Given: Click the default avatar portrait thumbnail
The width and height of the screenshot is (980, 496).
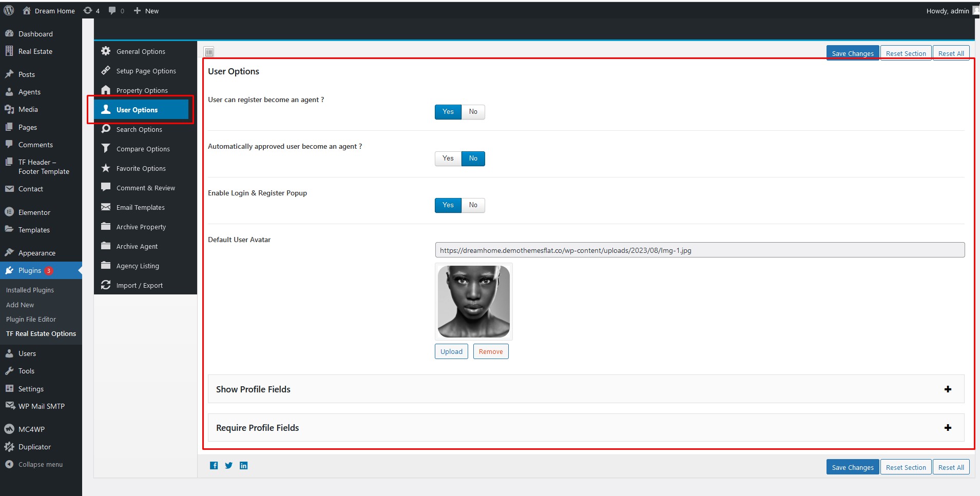Looking at the screenshot, I should click(x=473, y=302).
